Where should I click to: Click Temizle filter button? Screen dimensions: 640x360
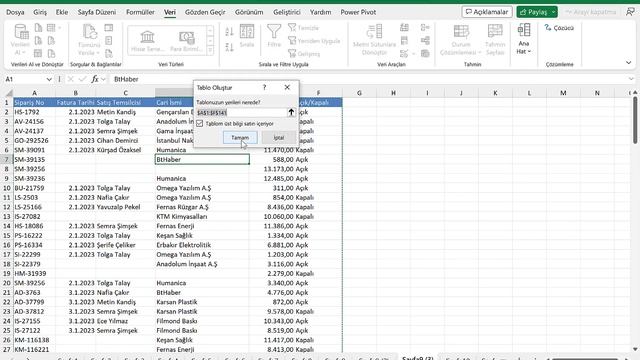click(x=304, y=28)
